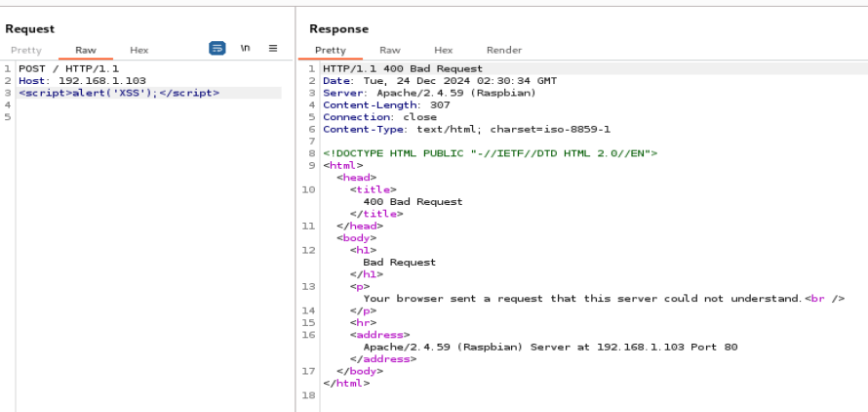Open the Response Hex tab

coord(443,50)
